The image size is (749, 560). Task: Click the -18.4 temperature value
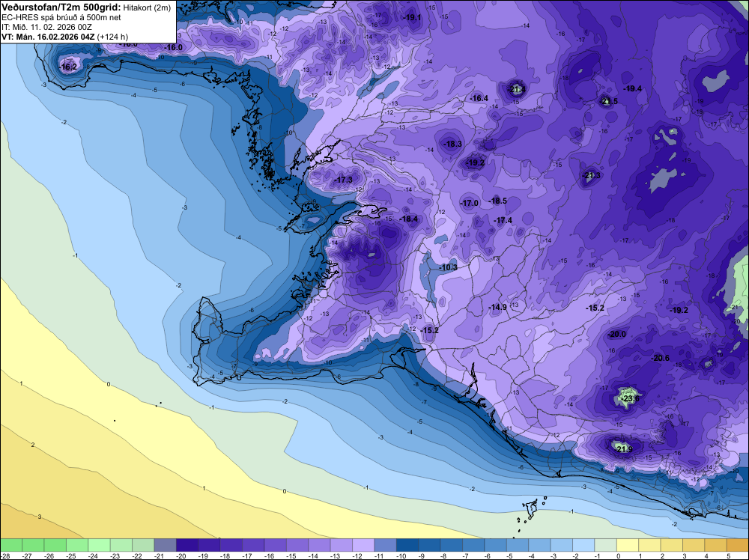pyautogui.click(x=408, y=219)
